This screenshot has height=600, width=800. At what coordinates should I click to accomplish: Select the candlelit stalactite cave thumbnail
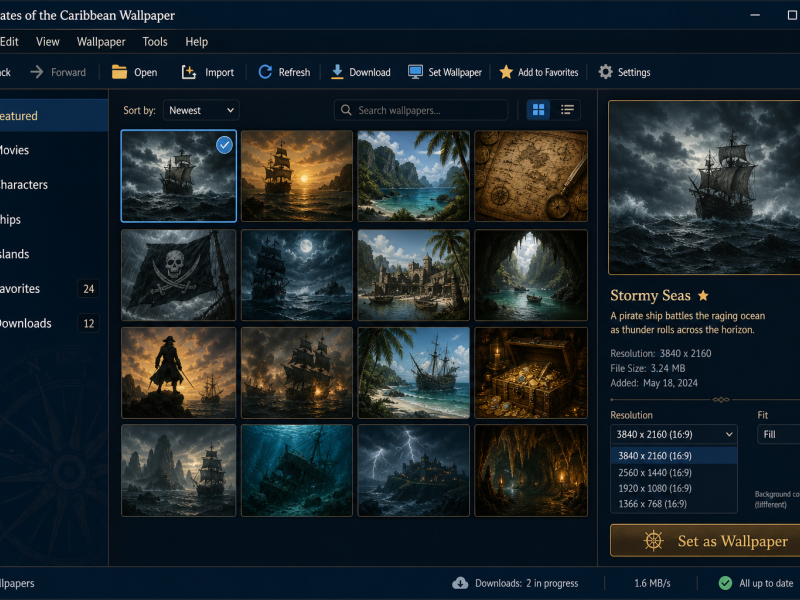[x=531, y=470]
